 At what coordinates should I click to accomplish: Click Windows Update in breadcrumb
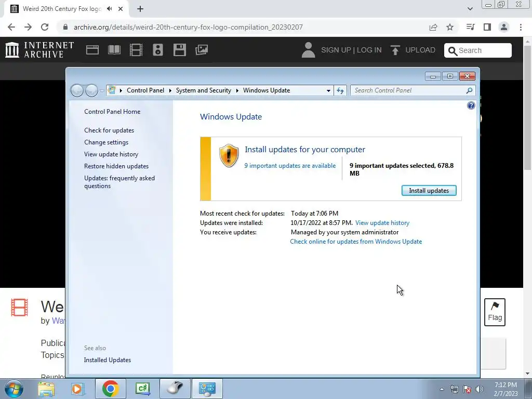267,90
